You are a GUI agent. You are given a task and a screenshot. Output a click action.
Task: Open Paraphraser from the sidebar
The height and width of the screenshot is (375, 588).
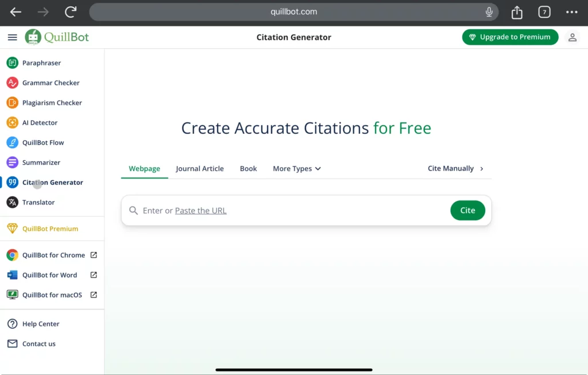point(41,63)
